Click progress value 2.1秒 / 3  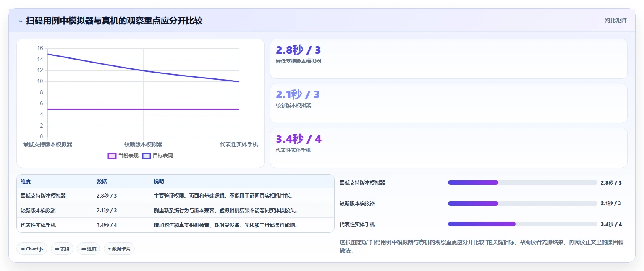pyautogui.click(x=611, y=203)
